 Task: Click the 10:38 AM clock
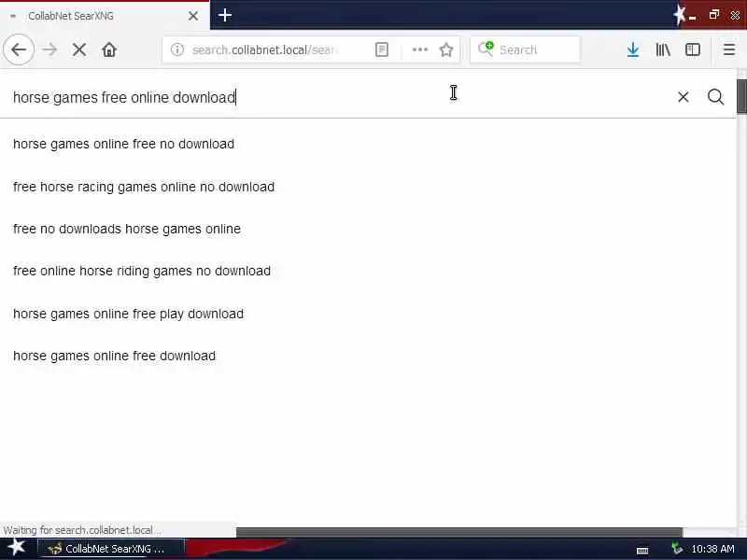point(712,549)
